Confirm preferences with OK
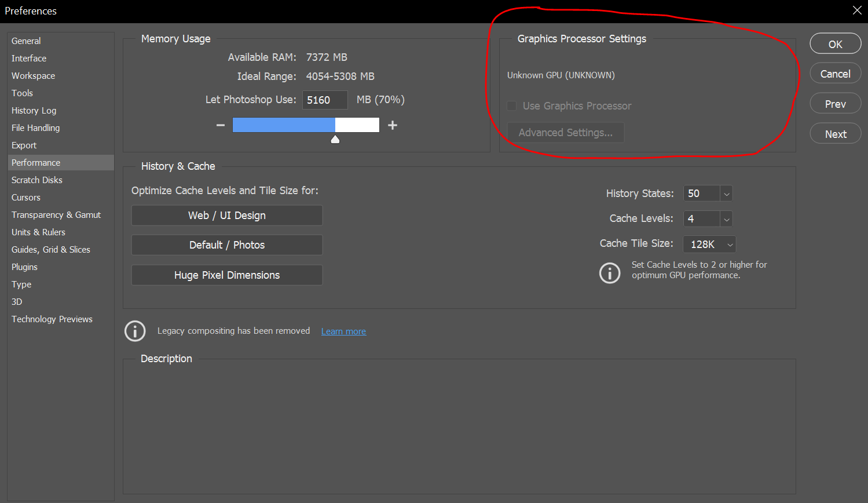The height and width of the screenshot is (503, 868). [835, 43]
